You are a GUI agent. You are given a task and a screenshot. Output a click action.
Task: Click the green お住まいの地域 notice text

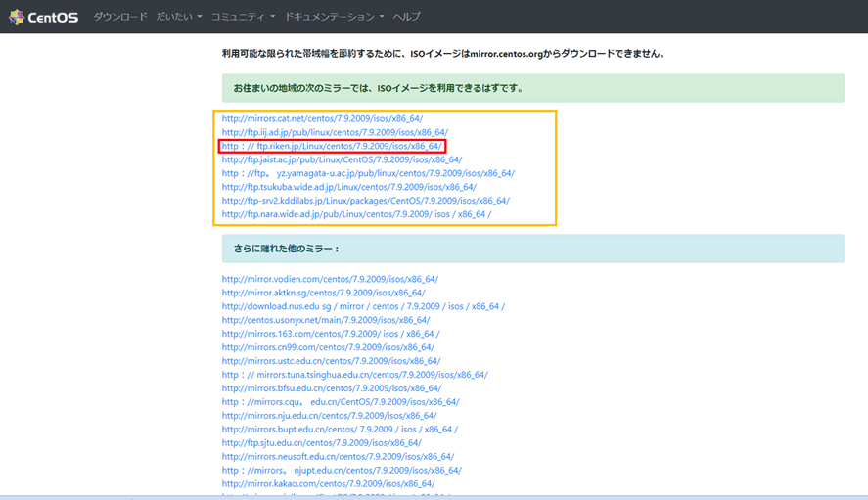point(378,88)
